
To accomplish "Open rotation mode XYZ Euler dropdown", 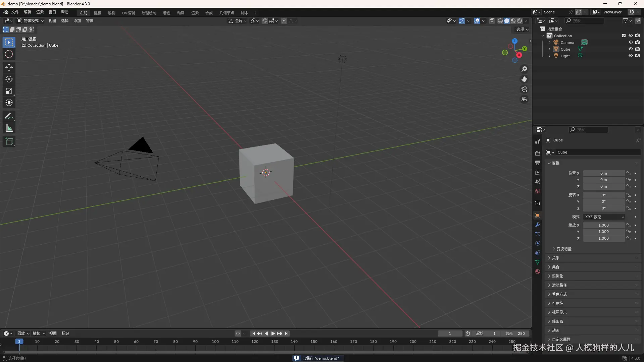I will click(604, 217).
